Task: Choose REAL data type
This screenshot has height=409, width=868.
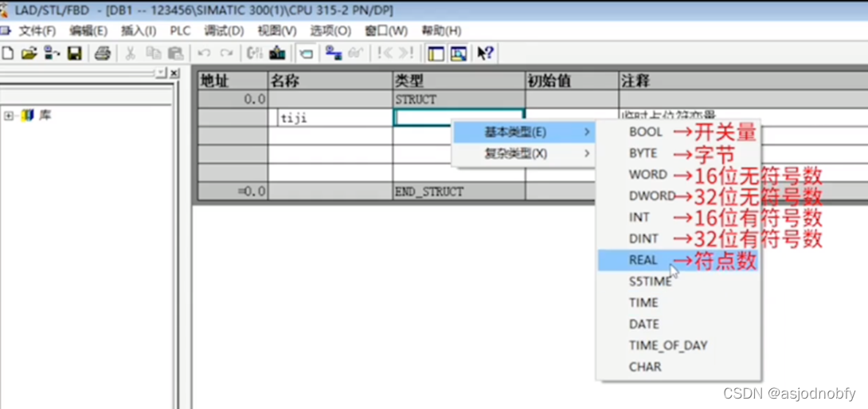Action: point(643,260)
